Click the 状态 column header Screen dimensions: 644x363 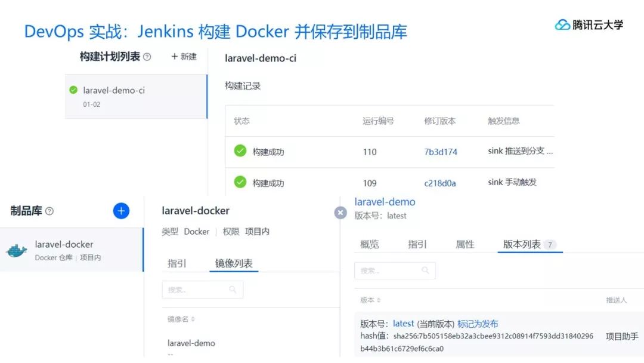point(241,121)
